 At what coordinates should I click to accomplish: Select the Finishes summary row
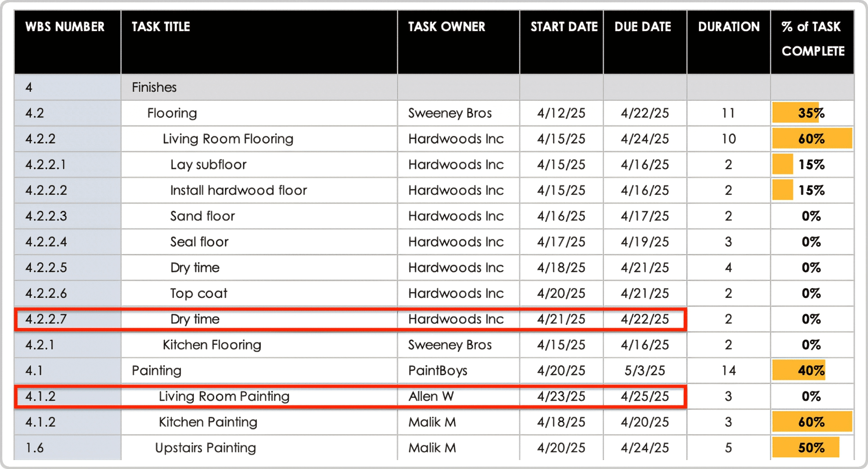pyautogui.click(x=154, y=87)
